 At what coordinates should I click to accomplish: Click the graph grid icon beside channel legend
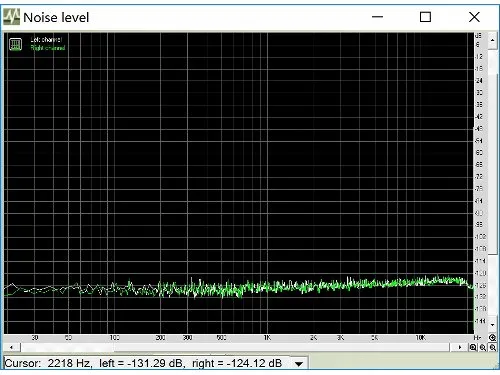15,44
